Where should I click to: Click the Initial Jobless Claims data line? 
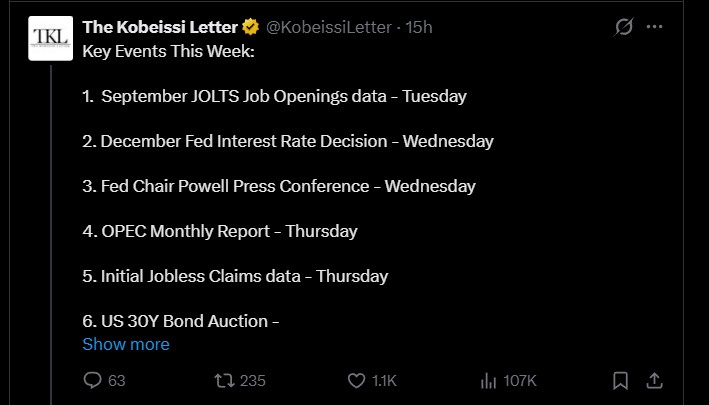coord(235,276)
